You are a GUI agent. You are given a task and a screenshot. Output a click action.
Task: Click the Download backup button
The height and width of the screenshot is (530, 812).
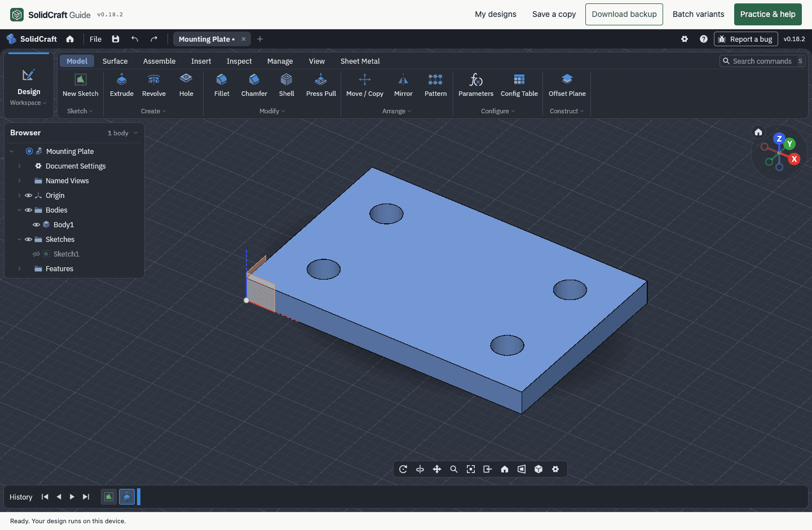[x=624, y=14]
